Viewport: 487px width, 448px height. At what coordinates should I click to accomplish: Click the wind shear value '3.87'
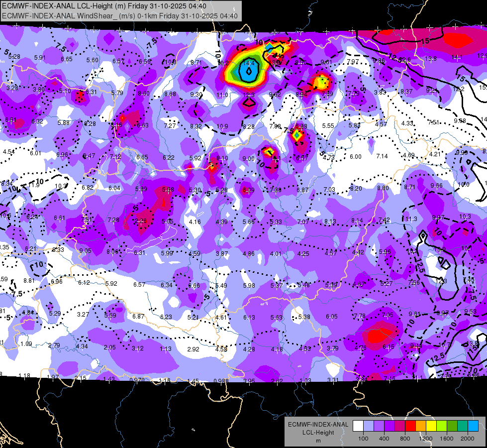click(222, 254)
